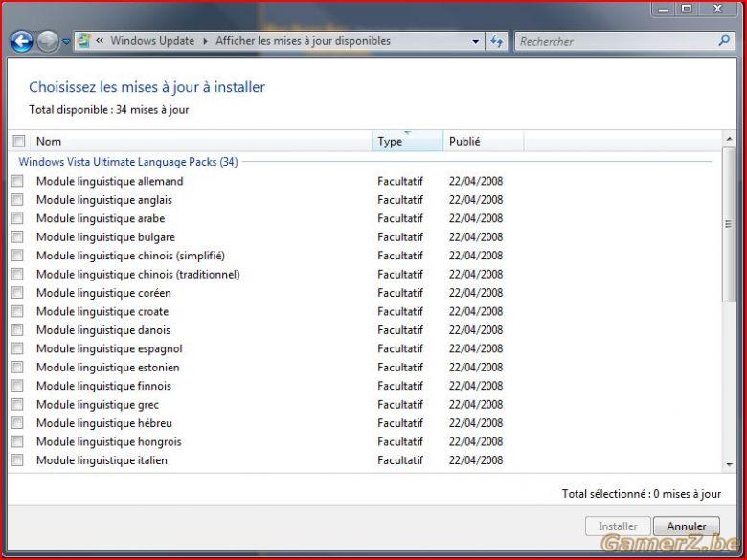The image size is (747, 560).
Task: Click Facultatif in the finnois row
Action: pyautogui.click(x=400, y=386)
